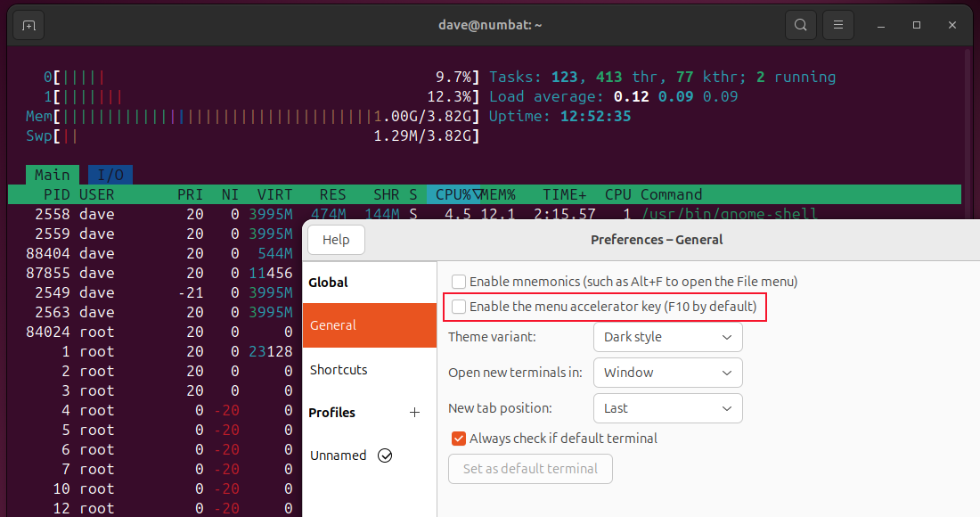This screenshot has width=980, height=517.
Task: Open a new terminal window icon
Action: point(28,24)
